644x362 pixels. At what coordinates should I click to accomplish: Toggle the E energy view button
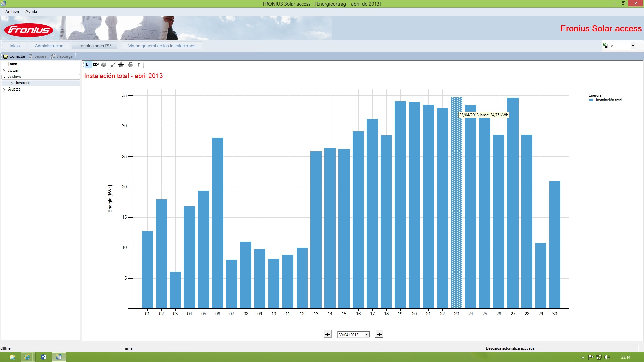(87, 65)
